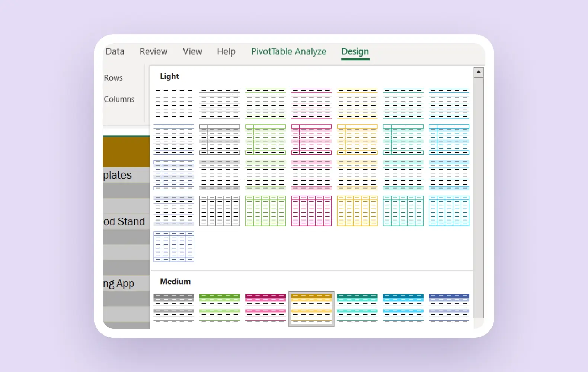Viewport: 588px width, 372px height.
Task: Click the 'plates' worksheet cell
Action: [126, 175]
